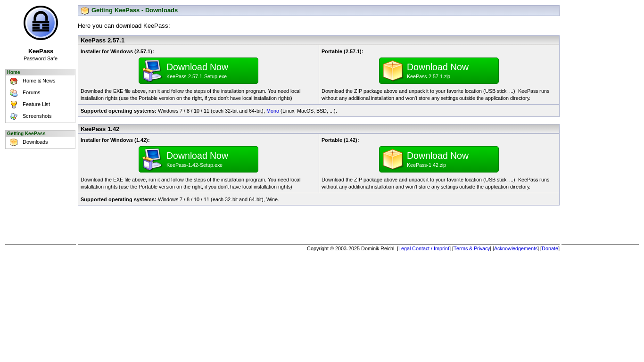Click the KeePass title under the logo
Viewport: 644px width, 362px height.
click(x=41, y=51)
